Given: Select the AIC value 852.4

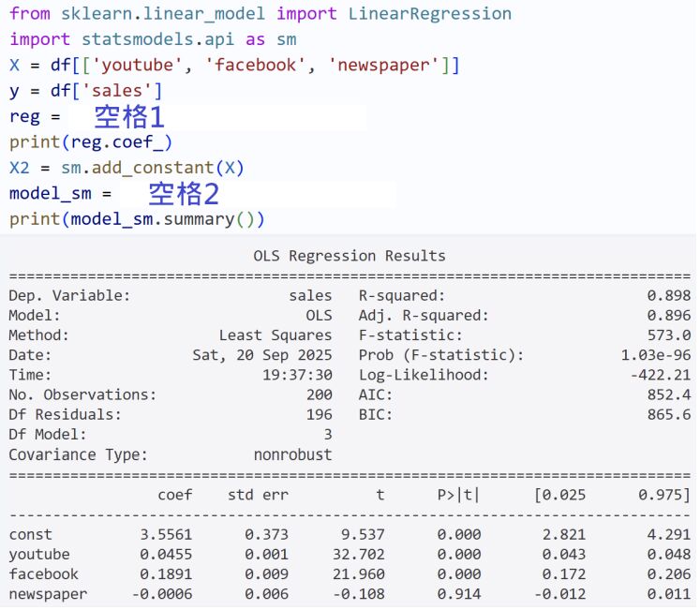Looking at the screenshot, I should click(668, 395).
